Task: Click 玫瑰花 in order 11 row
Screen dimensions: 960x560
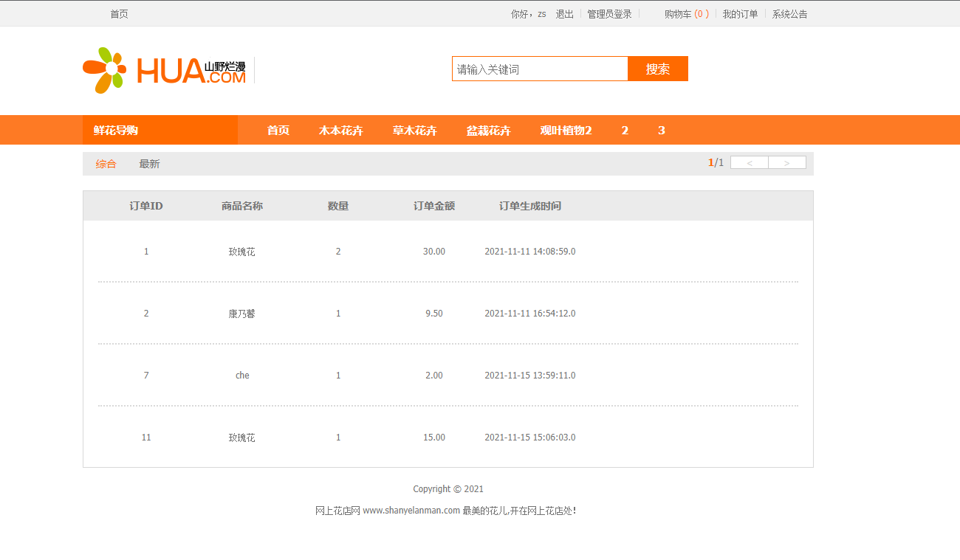Action: coord(242,438)
